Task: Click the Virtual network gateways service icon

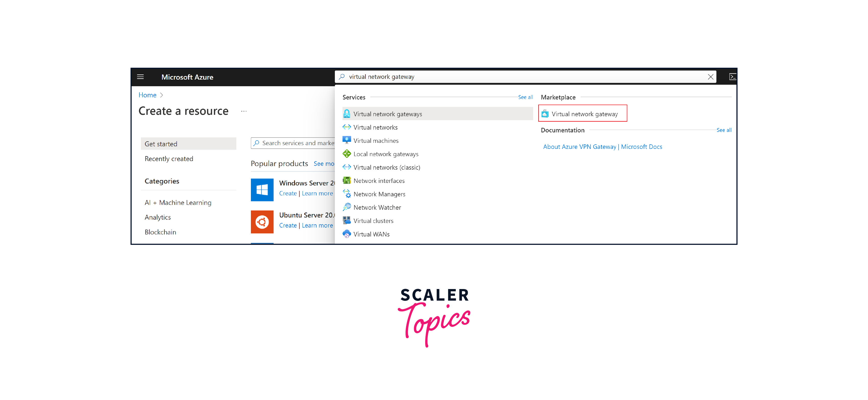Action: point(347,114)
